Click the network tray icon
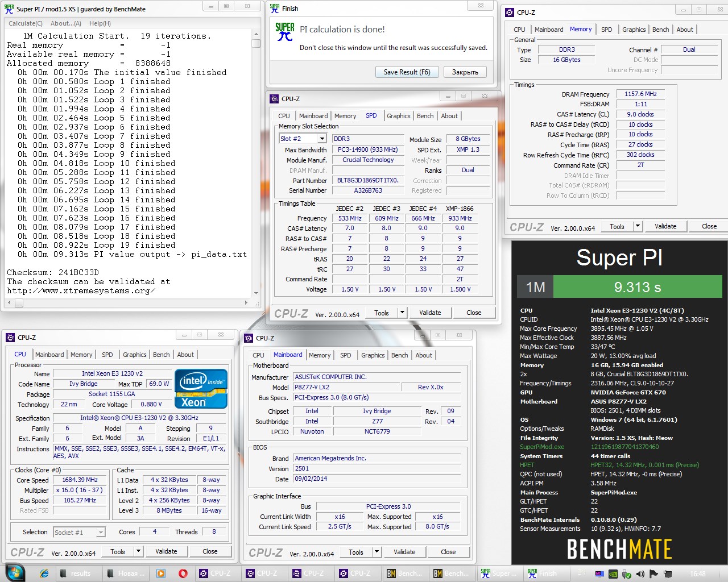The width and height of the screenshot is (728, 582). (x=667, y=573)
